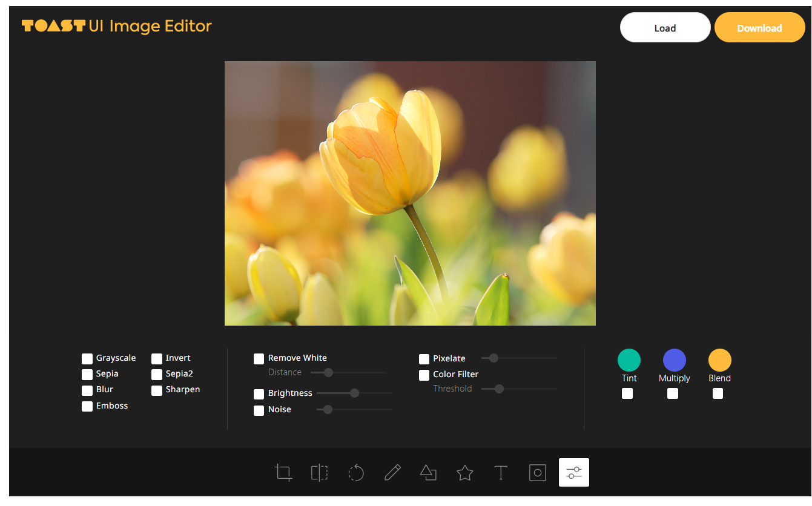The image size is (812, 506).
Task: Open the star Icon tool
Action: point(464,472)
